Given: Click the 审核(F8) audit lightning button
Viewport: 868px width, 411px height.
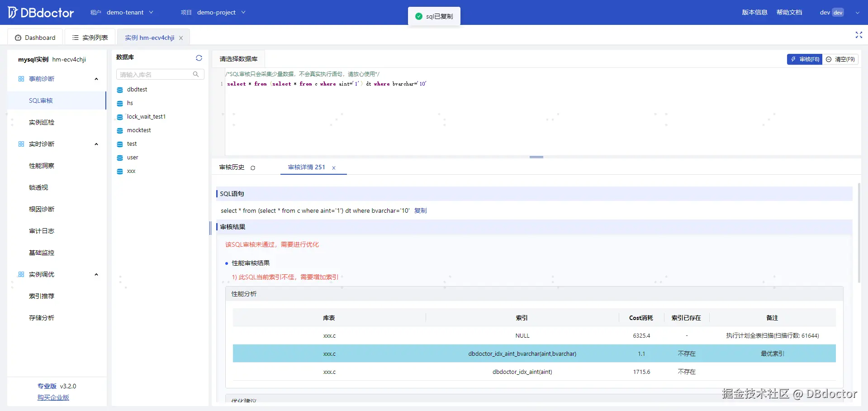Looking at the screenshot, I should pos(804,59).
